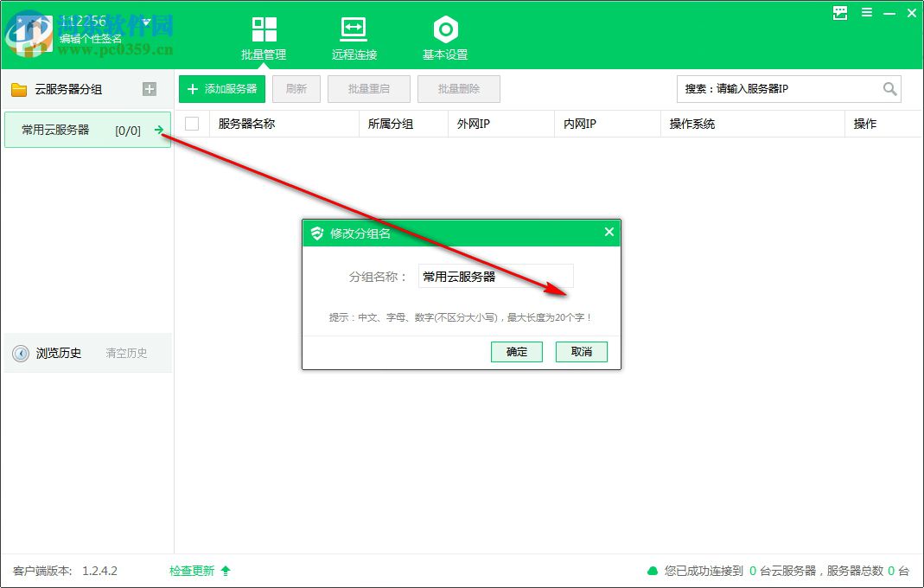924x588 pixels.
Task: Click the 添加服务器 button
Action: (222, 89)
